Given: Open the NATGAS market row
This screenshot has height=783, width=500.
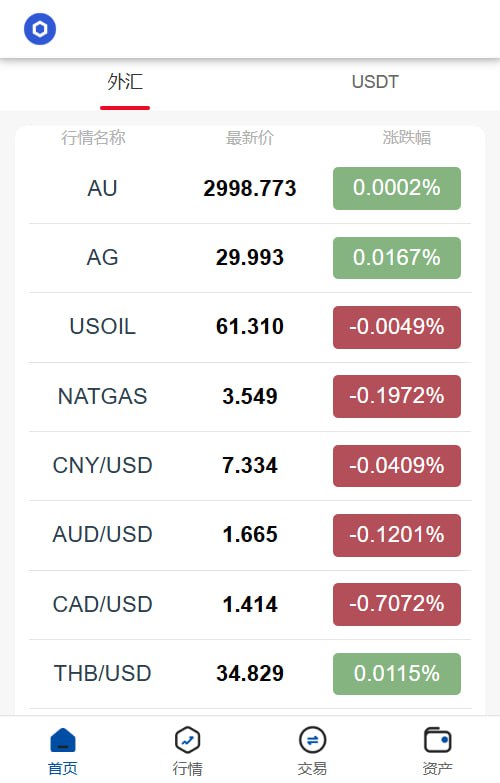Looking at the screenshot, I should [250, 396].
